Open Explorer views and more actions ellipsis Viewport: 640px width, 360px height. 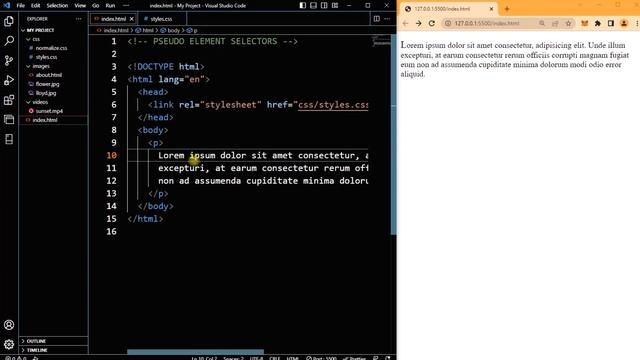tap(78, 19)
